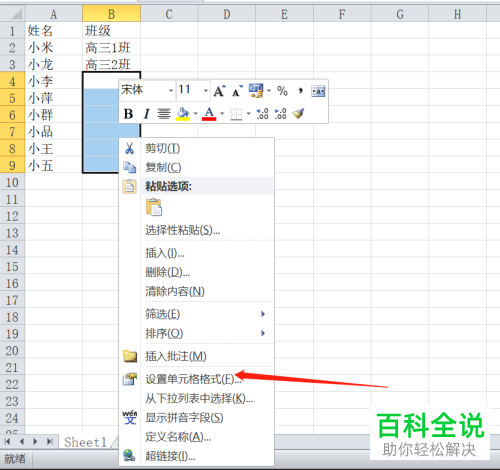Select column D header
The width and height of the screenshot is (500, 470).
pyautogui.click(x=227, y=14)
